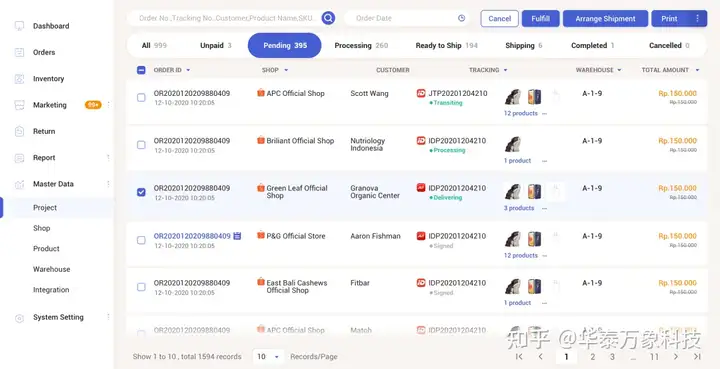The image size is (720, 369).
Task: Check the East Bali Cashews row checkbox
Action: (141, 287)
